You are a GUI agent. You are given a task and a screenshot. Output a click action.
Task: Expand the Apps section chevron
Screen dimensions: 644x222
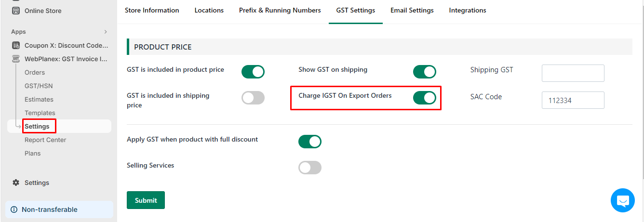(x=106, y=32)
